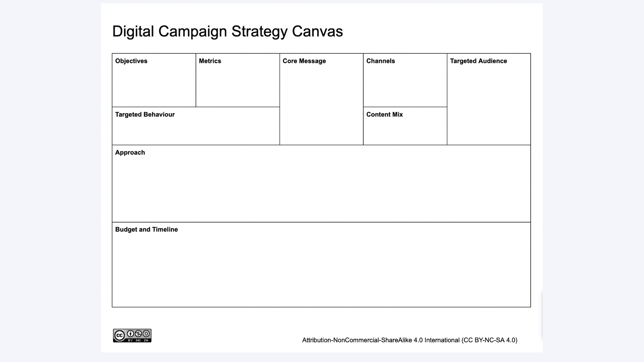Click the Creative Commons CC logo symbol

pyautogui.click(x=119, y=336)
